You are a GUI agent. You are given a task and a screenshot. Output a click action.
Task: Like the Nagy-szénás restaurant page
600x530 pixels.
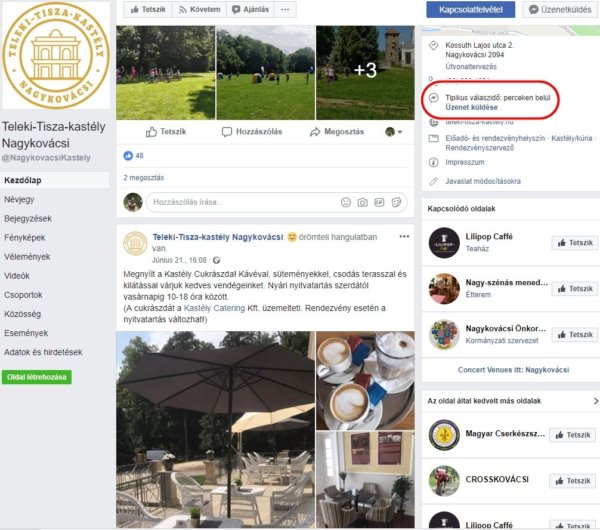click(x=573, y=288)
